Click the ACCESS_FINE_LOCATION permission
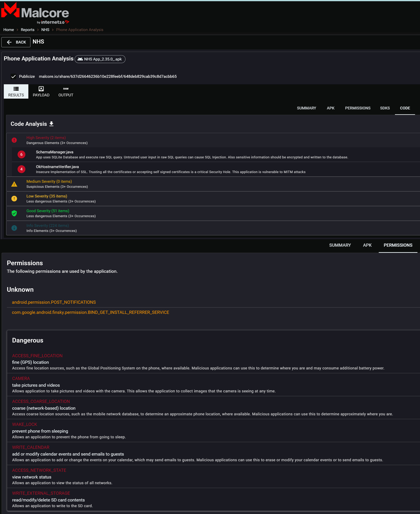420x514 pixels. (37, 356)
